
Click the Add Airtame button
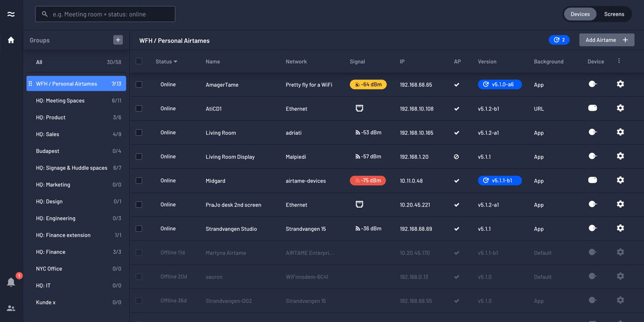(x=606, y=40)
